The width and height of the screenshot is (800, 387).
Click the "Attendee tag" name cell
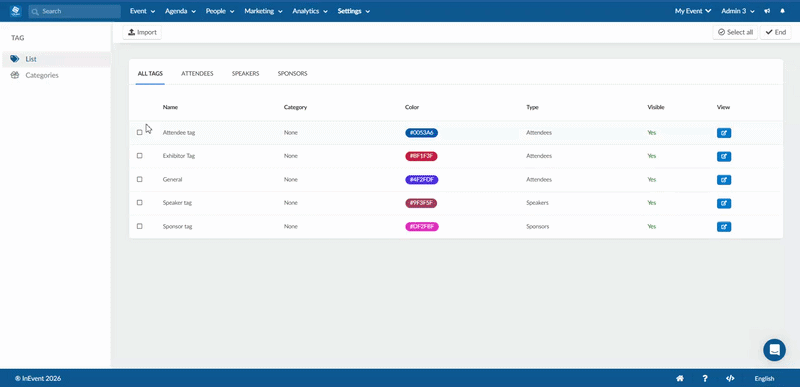[x=179, y=133]
